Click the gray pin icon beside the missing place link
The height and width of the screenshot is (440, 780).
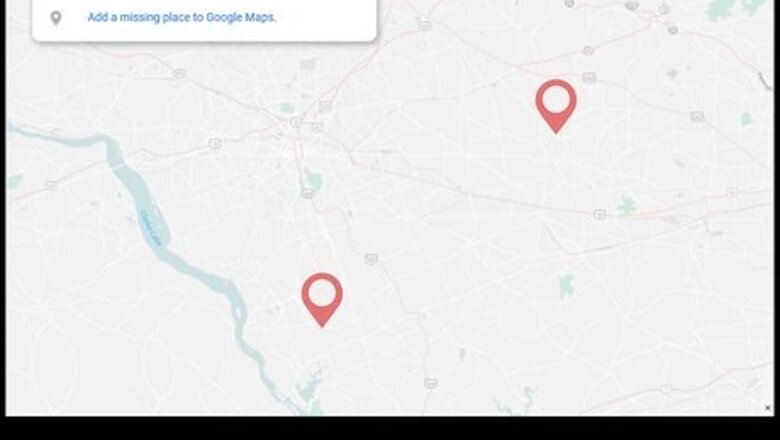pyautogui.click(x=56, y=18)
